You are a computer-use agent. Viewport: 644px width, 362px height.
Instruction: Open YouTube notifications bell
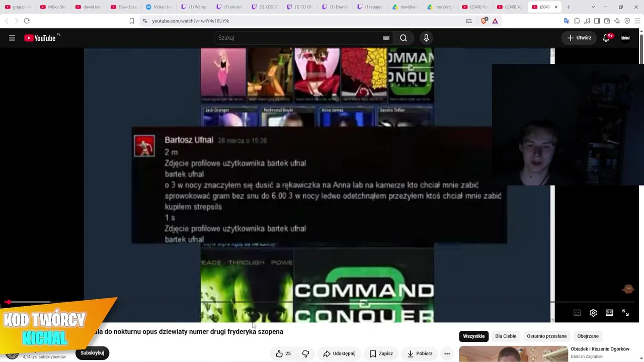tap(607, 38)
